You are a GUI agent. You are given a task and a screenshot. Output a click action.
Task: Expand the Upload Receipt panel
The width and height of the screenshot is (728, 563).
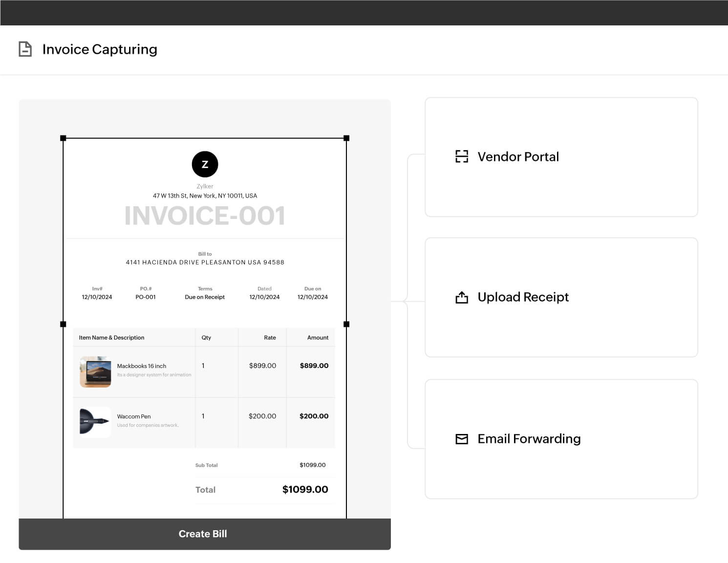click(x=561, y=297)
